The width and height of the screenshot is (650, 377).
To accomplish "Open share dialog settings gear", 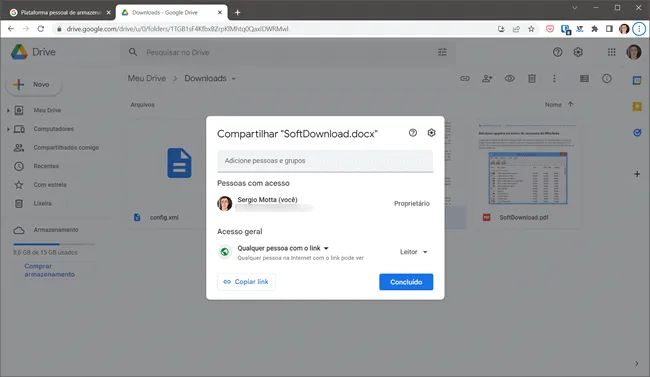I will coord(431,133).
